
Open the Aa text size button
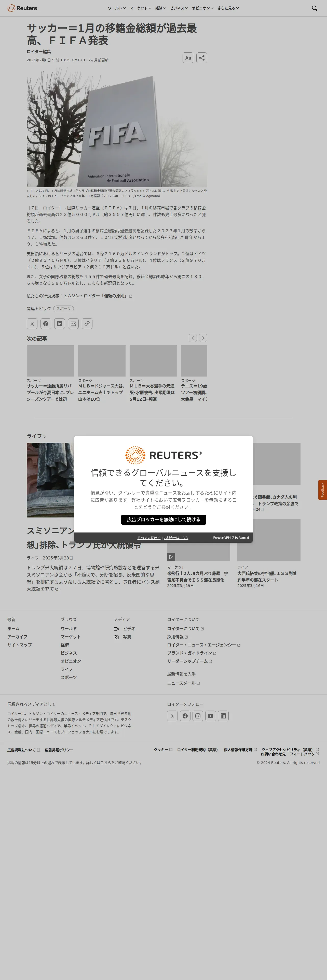(x=188, y=58)
